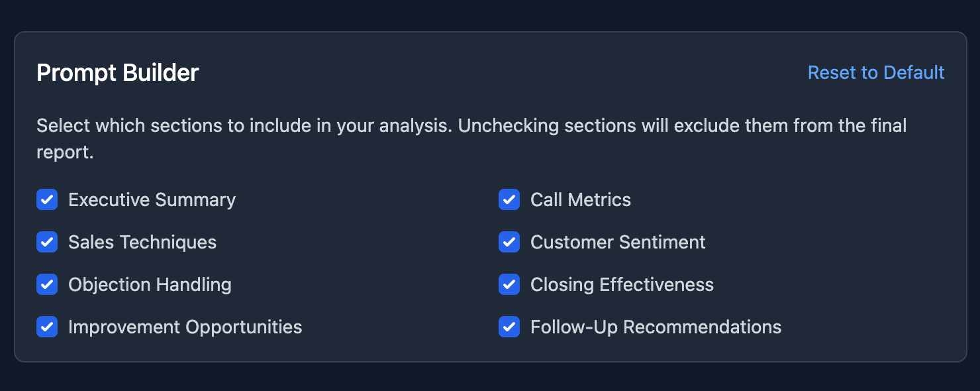The width and height of the screenshot is (980, 391).
Task: Toggle Sales Techniques by clicking its label
Action: tap(142, 242)
